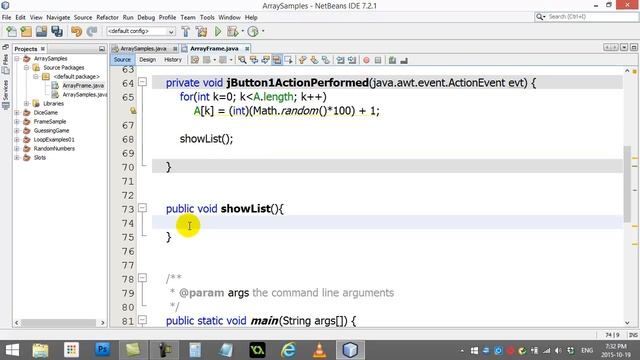640x360 pixels.
Task: Click the lightbulb hint beside line 66
Action: [133, 111]
